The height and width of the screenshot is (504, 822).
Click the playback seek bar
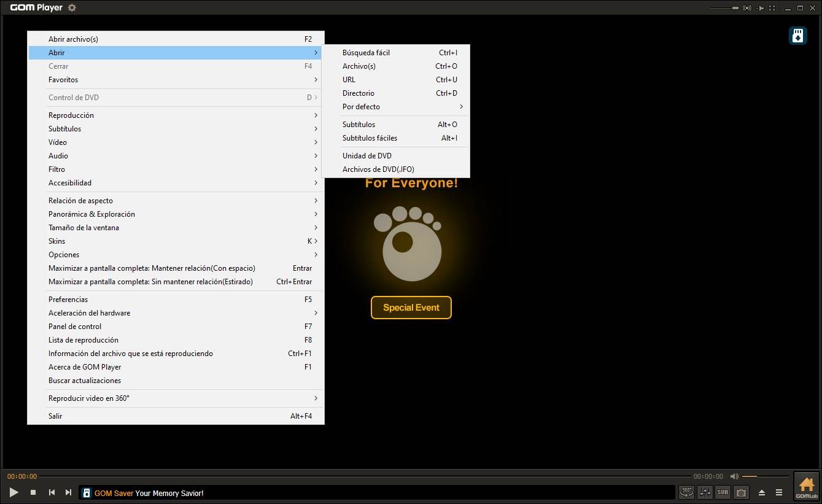pyautogui.click(x=365, y=476)
